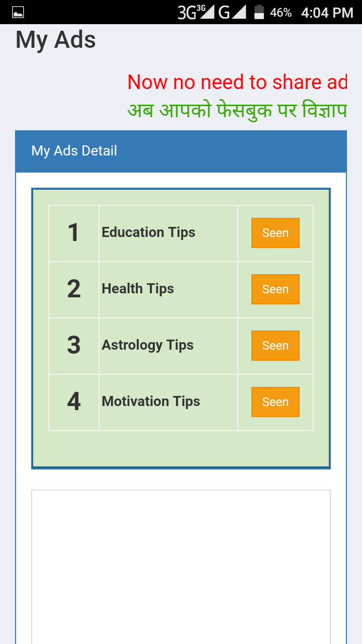Viewport: 362px width, 644px height.
Task: Tap the battery icon in status bar
Action: tap(259, 12)
